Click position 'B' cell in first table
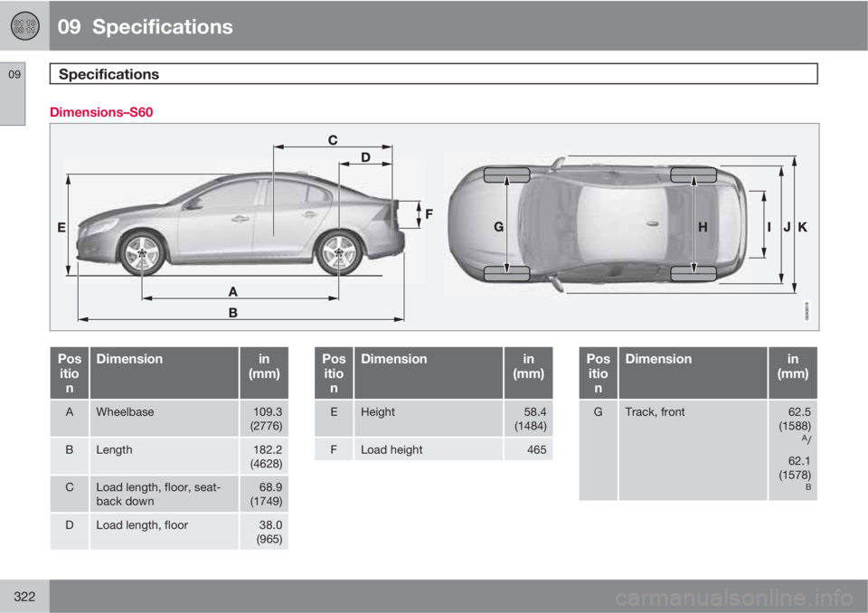 click(x=70, y=457)
